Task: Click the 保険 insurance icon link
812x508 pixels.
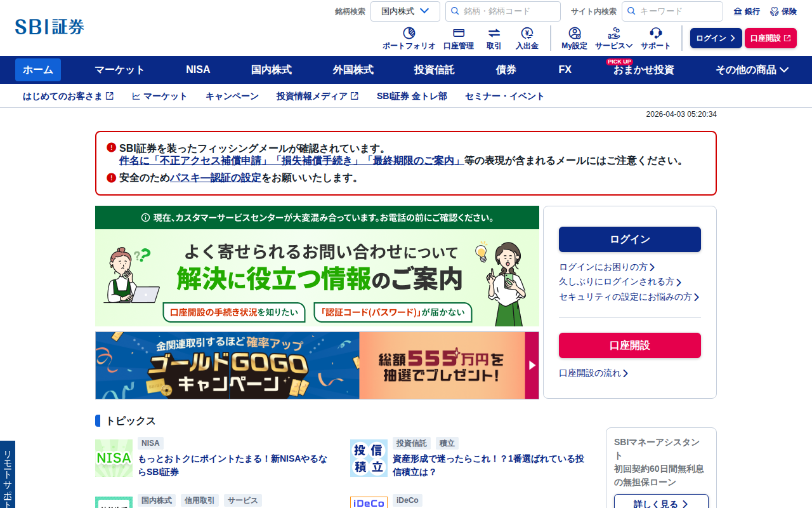Action: coord(783,11)
